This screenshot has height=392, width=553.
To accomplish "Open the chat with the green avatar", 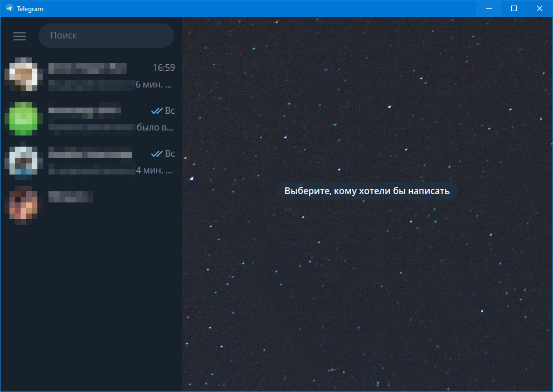I will (x=91, y=119).
